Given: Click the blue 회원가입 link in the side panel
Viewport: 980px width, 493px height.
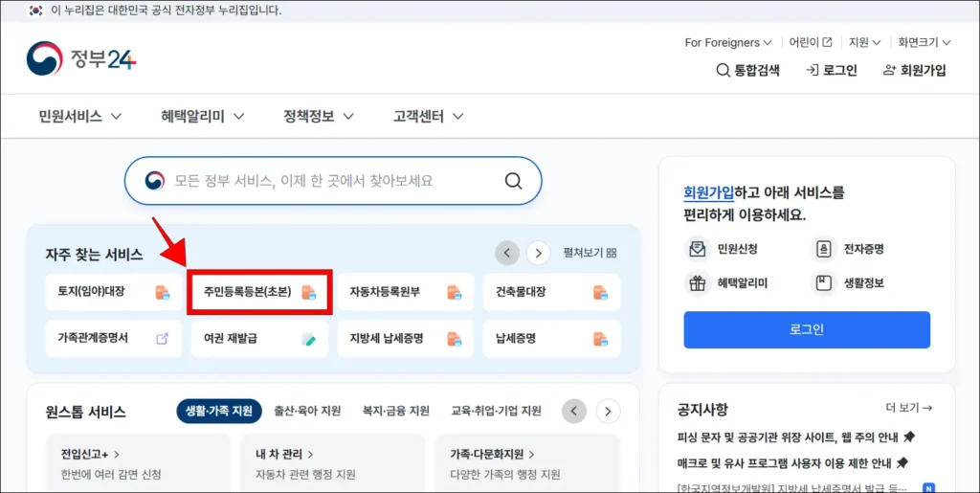Looking at the screenshot, I should pyautogui.click(x=709, y=192).
